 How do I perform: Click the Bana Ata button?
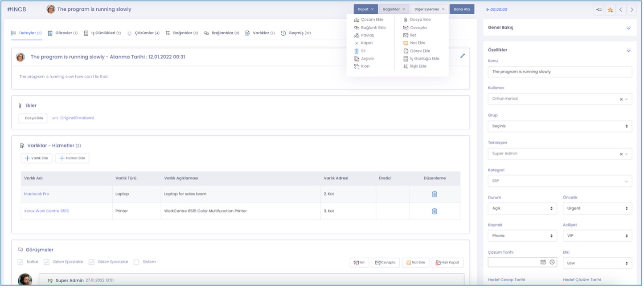[x=462, y=9]
